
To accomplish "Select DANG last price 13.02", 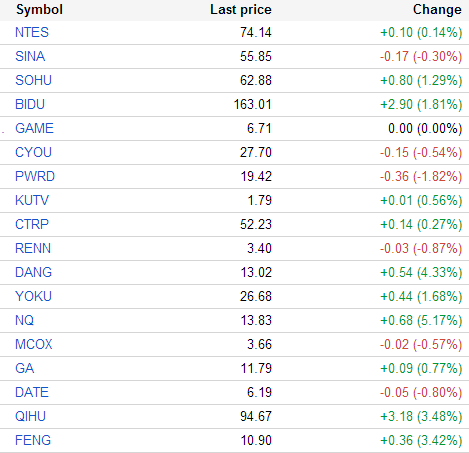I will point(256,272).
